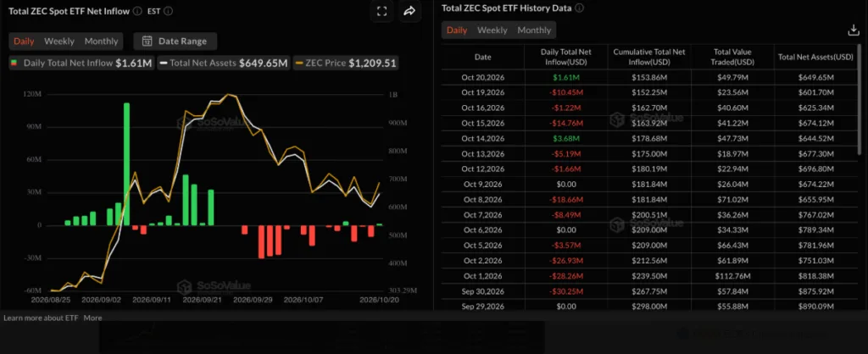Click the -$14.76M daily inflow cell

[565, 123]
